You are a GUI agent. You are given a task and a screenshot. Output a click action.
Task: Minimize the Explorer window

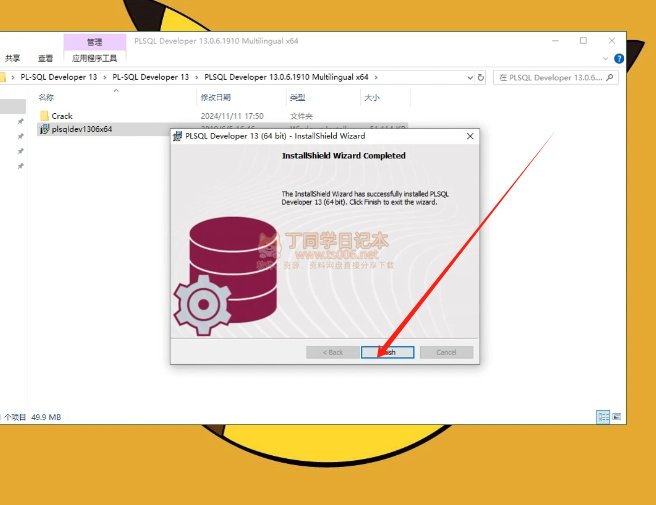point(555,41)
